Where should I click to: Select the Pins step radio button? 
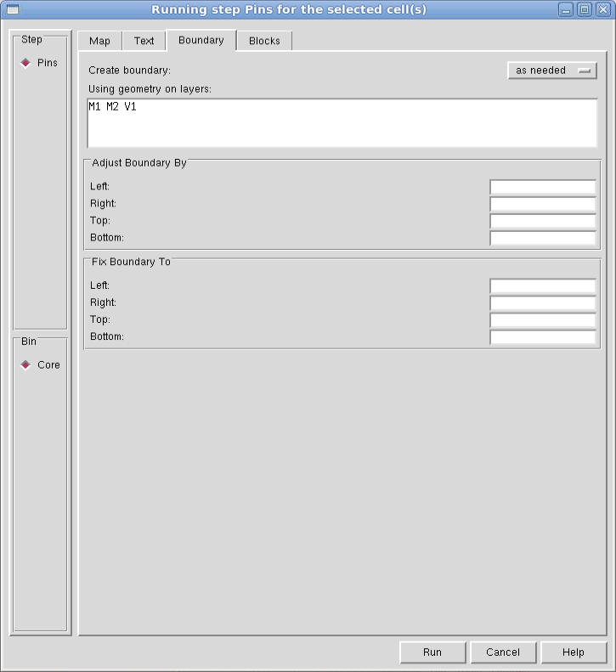point(25,63)
